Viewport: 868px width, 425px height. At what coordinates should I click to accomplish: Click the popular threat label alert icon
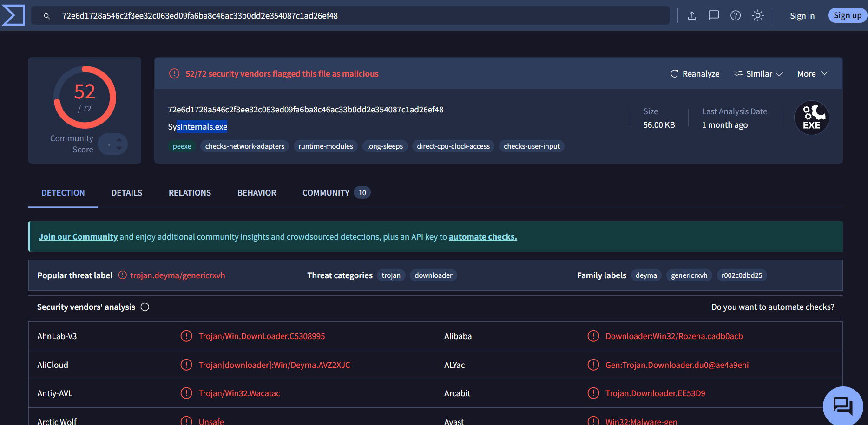122,275
